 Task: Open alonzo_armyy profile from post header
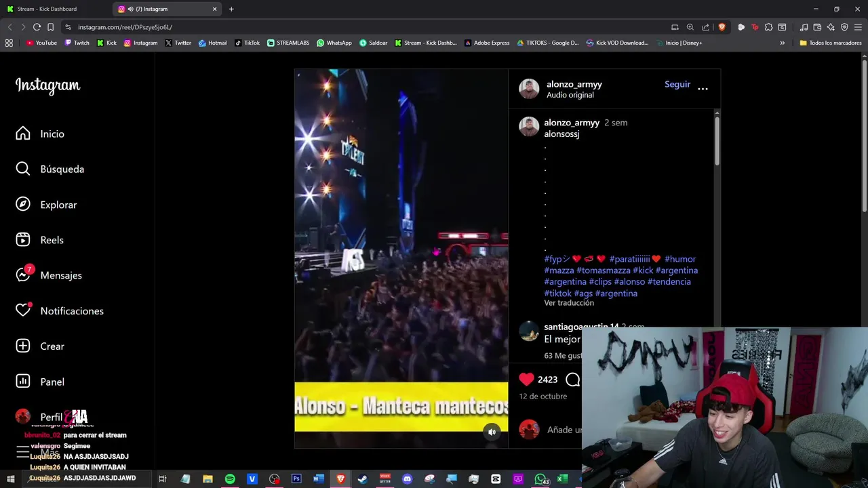click(574, 84)
